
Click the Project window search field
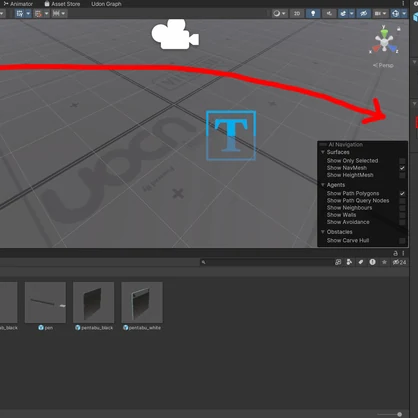click(266, 262)
